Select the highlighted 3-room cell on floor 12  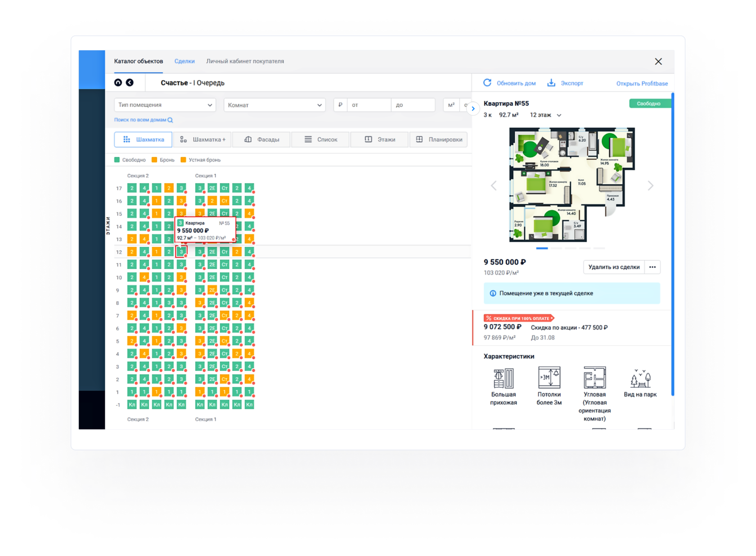(x=181, y=251)
